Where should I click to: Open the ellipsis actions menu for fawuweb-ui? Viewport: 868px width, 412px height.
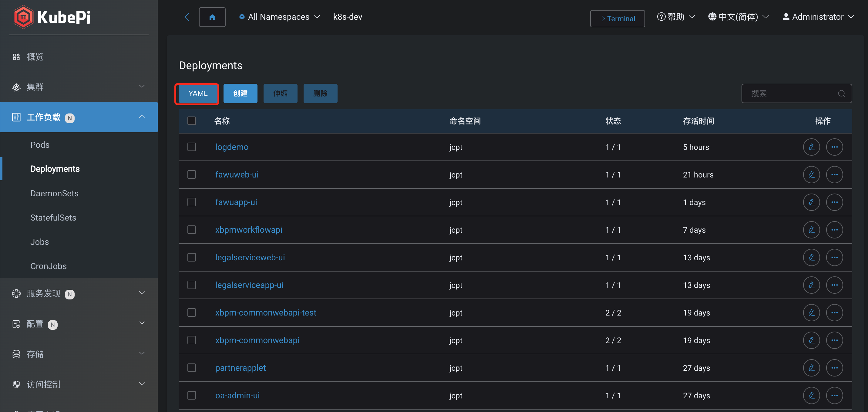[835, 175]
